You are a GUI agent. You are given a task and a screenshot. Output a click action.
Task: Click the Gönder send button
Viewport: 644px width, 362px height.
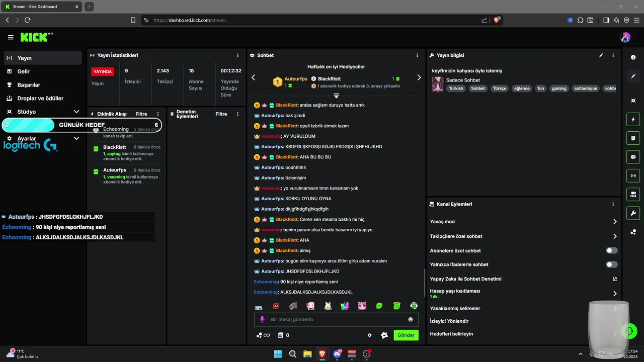click(x=406, y=335)
